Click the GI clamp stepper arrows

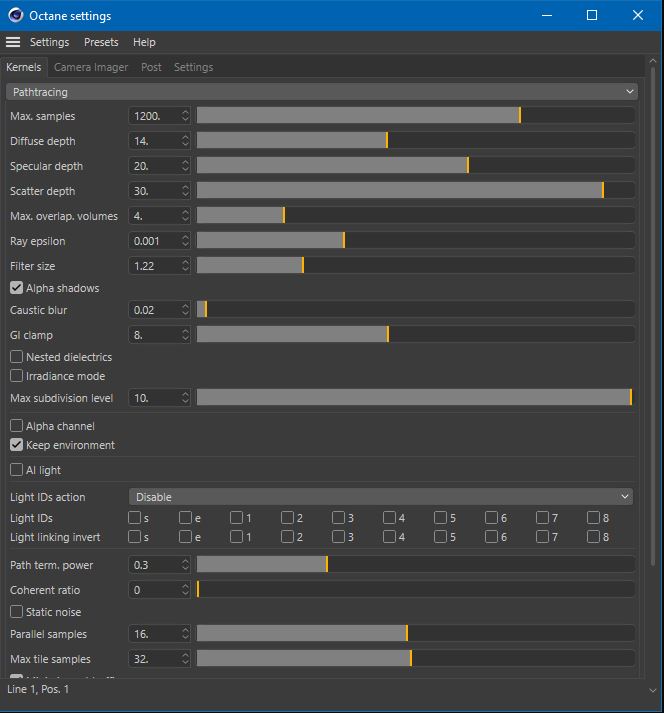click(185, 335)
